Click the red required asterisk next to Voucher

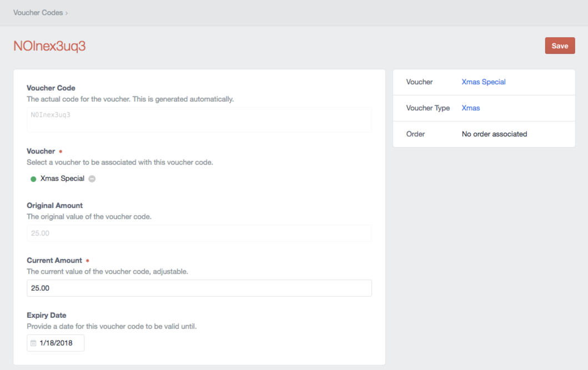click(x=61, y=151)
